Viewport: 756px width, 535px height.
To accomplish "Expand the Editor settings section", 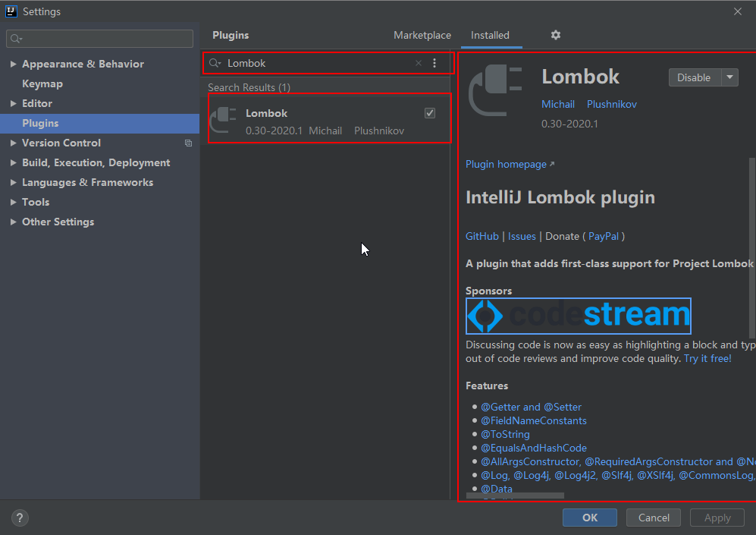I will point(14,104).
